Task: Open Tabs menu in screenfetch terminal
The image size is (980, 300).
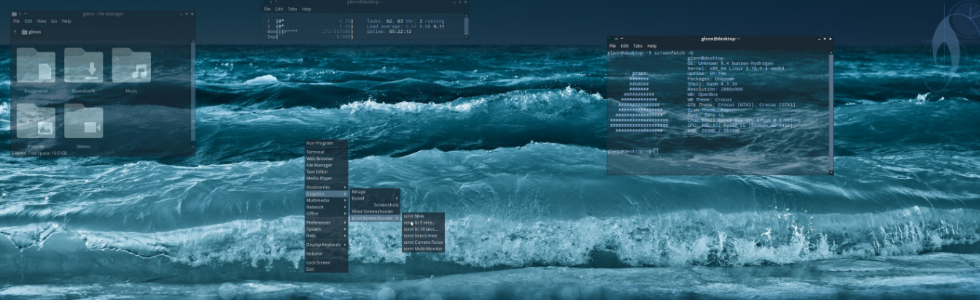Action: 637,46
